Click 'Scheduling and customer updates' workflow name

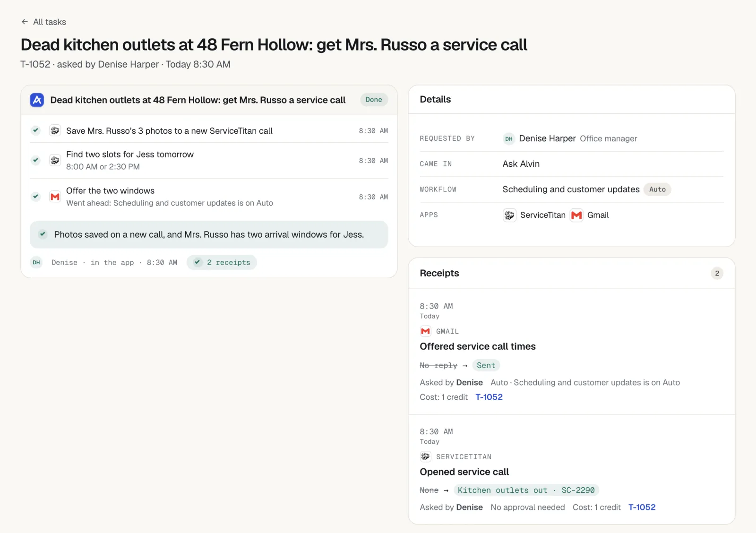[571, 189]
